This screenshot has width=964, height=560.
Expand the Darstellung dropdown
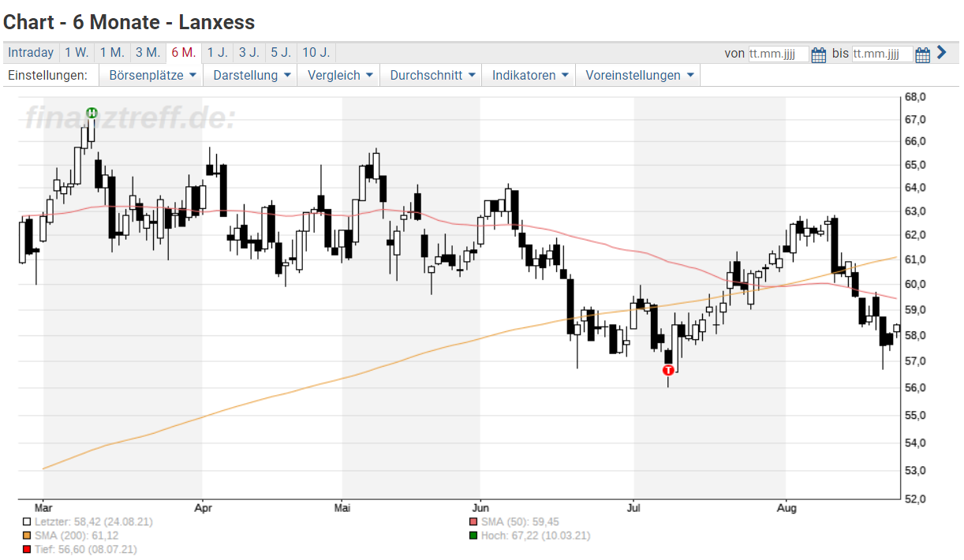(252, 76)
